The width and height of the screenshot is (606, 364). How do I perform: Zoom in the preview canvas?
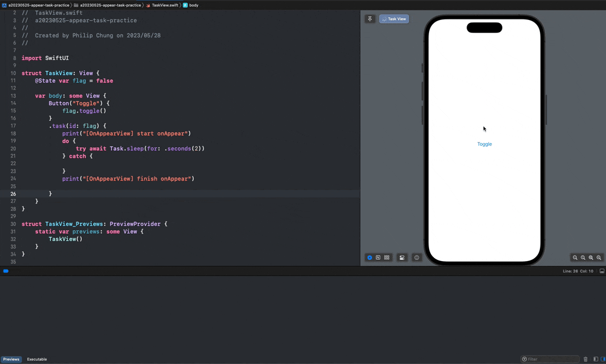tap(599, 258)
